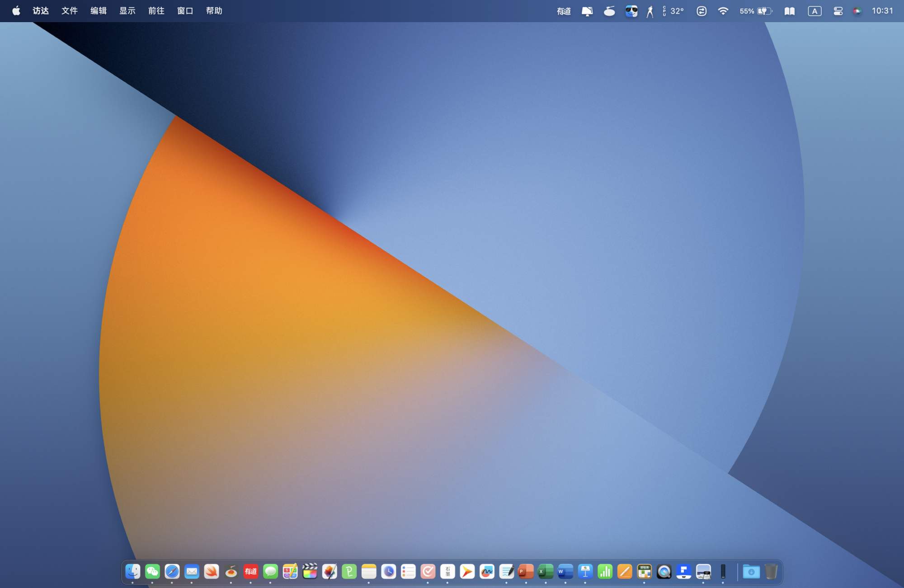Viewport: 904px width, 588px height.
Task: Open Finder from the Dock
Action: point(132,572)
